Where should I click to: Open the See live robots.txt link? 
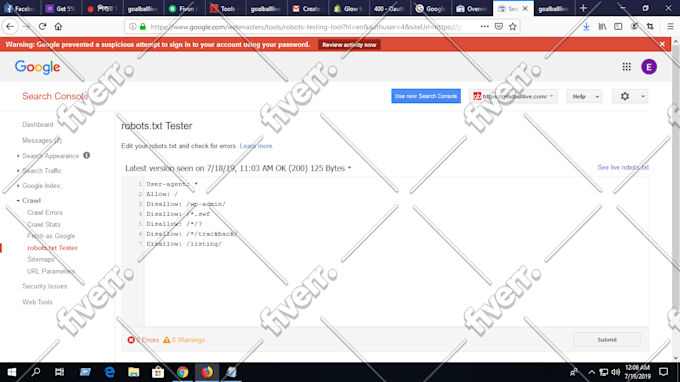coord(623,167)
